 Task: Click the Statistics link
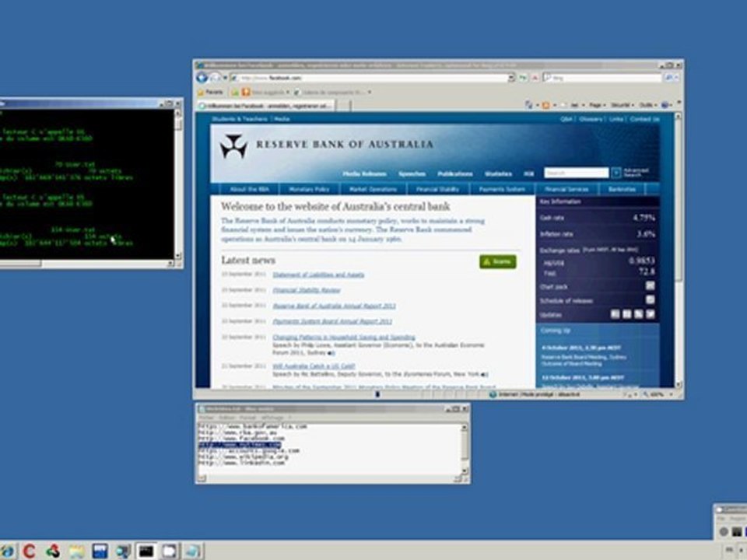click(x=498, y=173)
